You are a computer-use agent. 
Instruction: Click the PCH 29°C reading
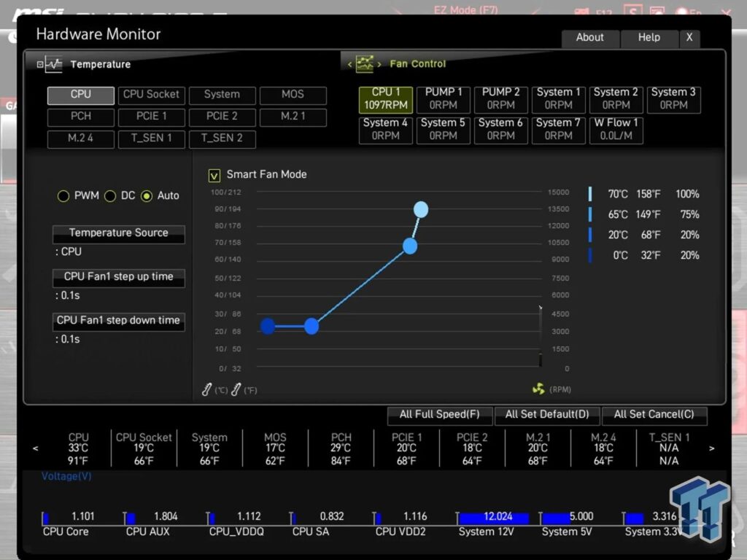click(341, 448)
